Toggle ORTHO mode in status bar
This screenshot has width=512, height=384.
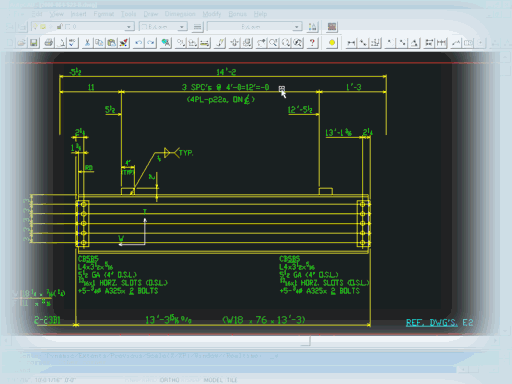pyautogui.click(x=169, y=380)
